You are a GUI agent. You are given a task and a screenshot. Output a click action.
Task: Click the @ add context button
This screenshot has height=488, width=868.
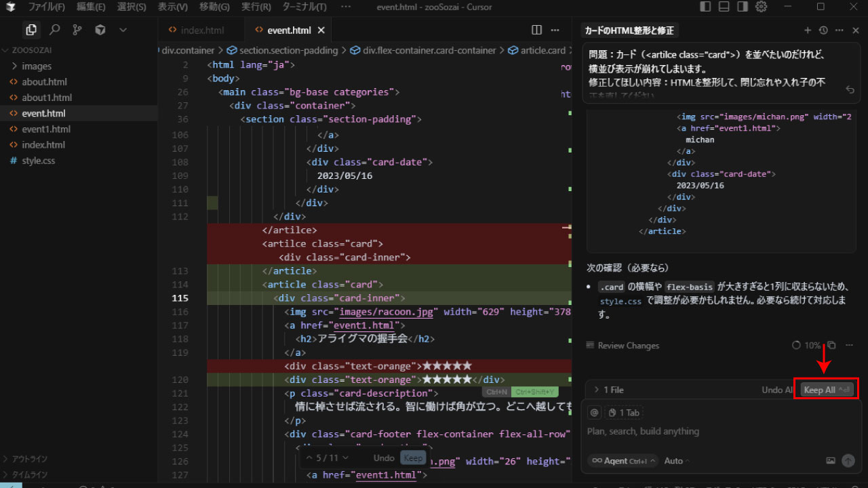tap(594, 412)
